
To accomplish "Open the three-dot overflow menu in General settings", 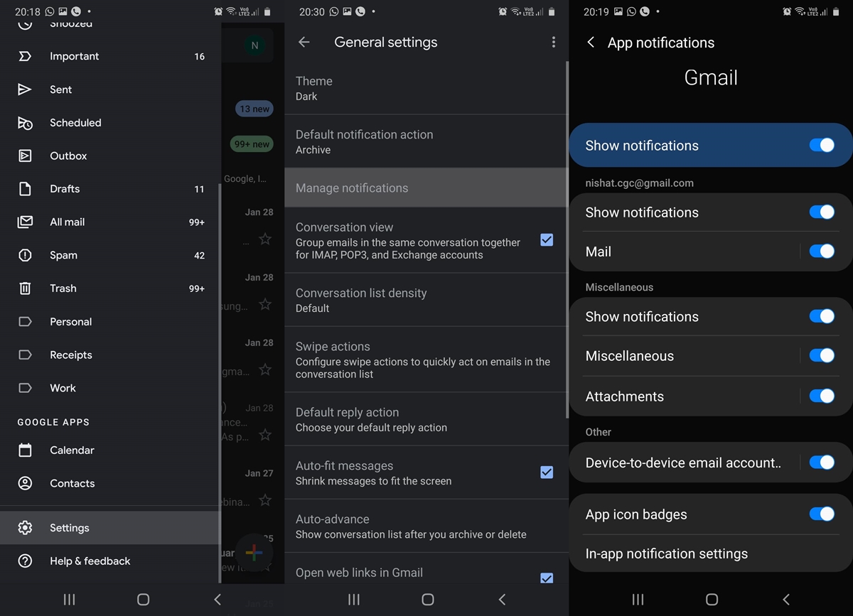I will pos(553,43).
